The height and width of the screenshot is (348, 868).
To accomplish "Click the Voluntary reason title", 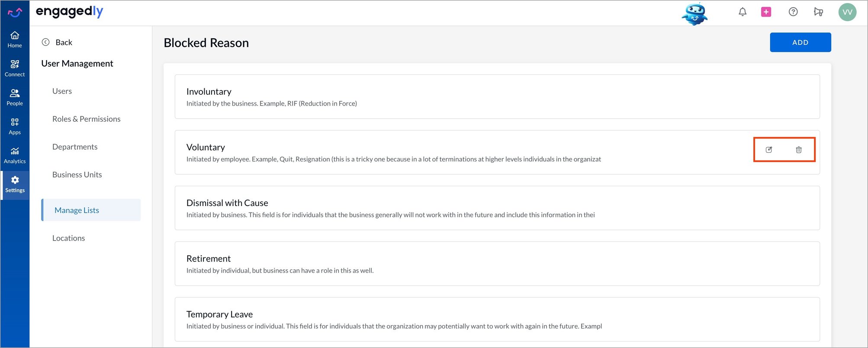I will point(206,147).
